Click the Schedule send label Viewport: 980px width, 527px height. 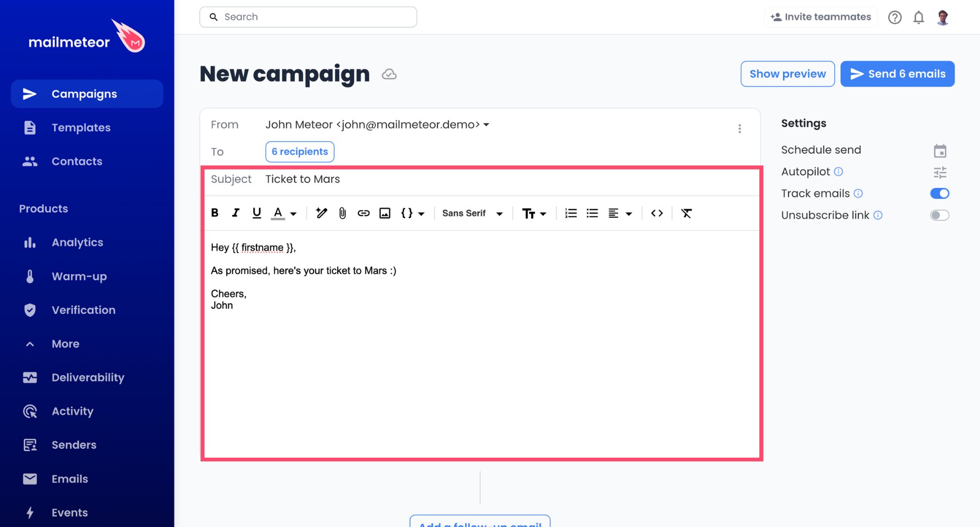click(x=821, y=150)
